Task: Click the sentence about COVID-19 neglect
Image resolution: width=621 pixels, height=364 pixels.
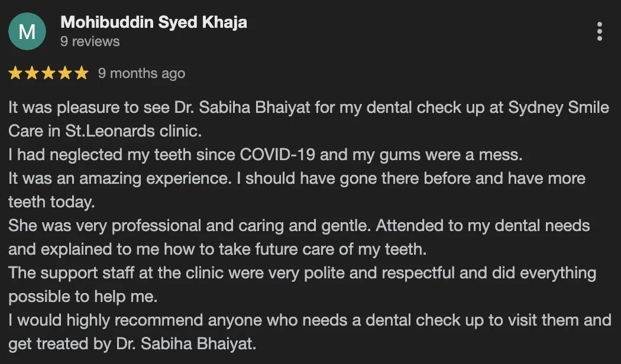Action: click(266, 155)
